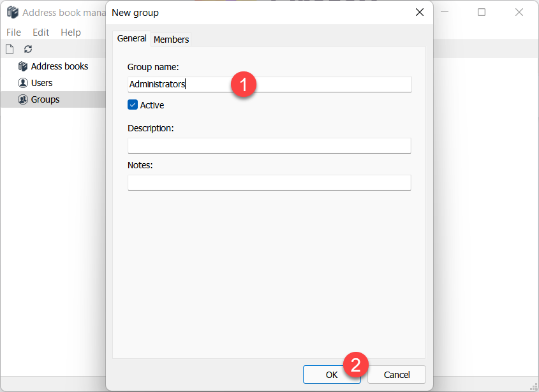This screenshot has width=539, height=392.
Task: Click the new document toolbar icon
Action: coord(10,49)
